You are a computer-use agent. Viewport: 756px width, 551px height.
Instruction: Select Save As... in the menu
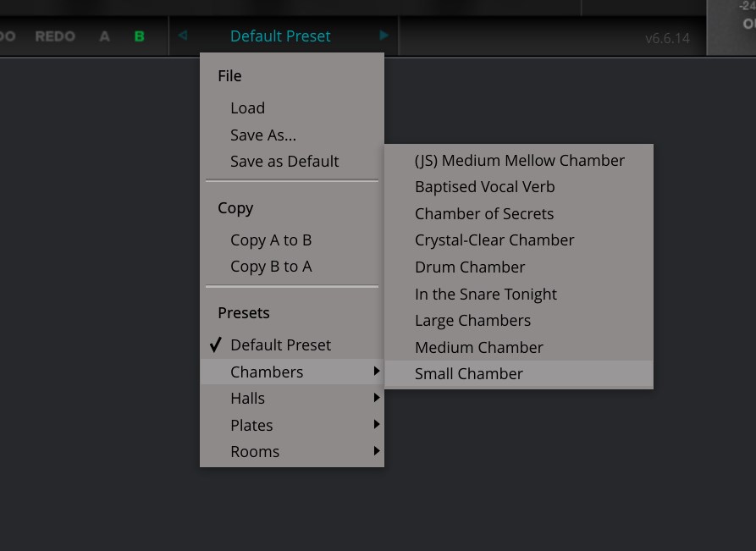tap(263, 135)
